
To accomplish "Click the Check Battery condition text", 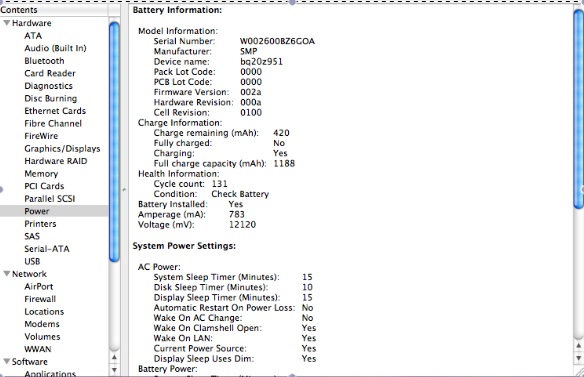I will (x=240, y=194).
